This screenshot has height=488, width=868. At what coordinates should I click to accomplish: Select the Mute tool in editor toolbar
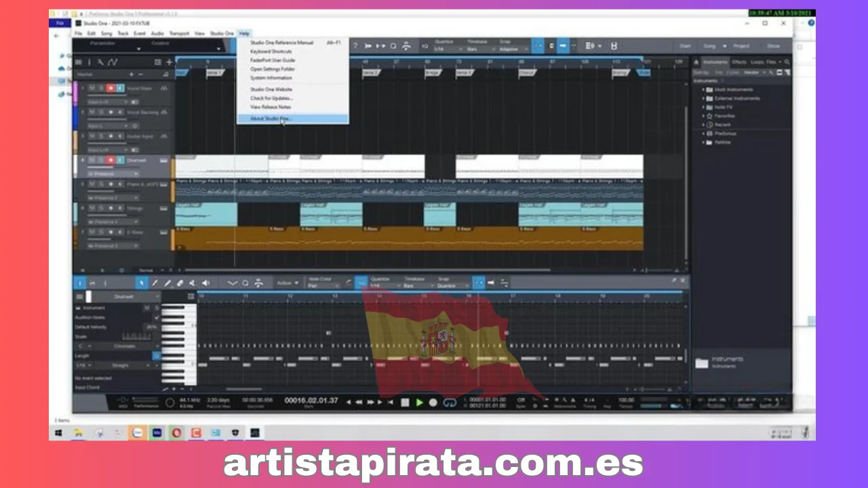(x=192, y=283)
